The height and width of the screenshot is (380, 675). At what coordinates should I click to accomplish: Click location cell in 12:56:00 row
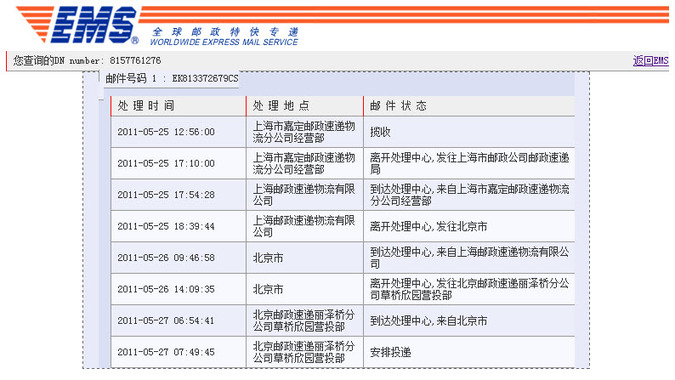coord(304,132)
